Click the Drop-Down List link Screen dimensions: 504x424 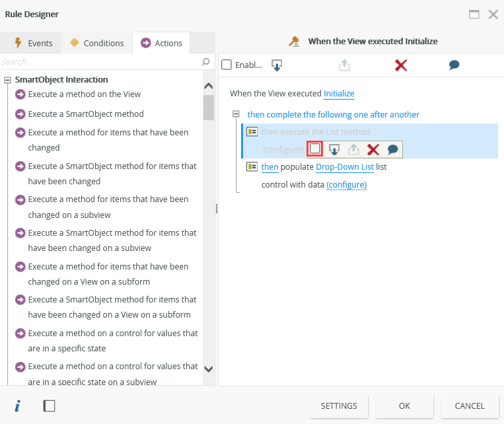(345, 167)
